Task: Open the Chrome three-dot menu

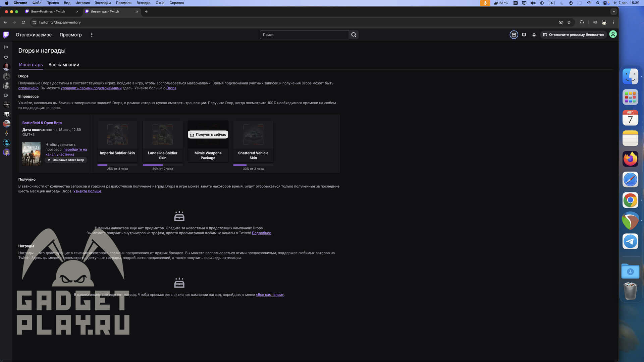Action: point(613,22)
